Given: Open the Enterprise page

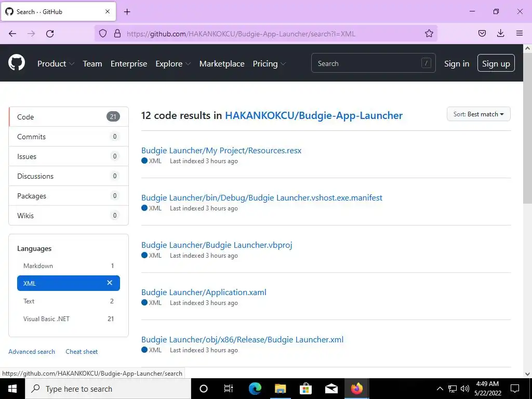Looking at the screenshot, I should (129, 64).
